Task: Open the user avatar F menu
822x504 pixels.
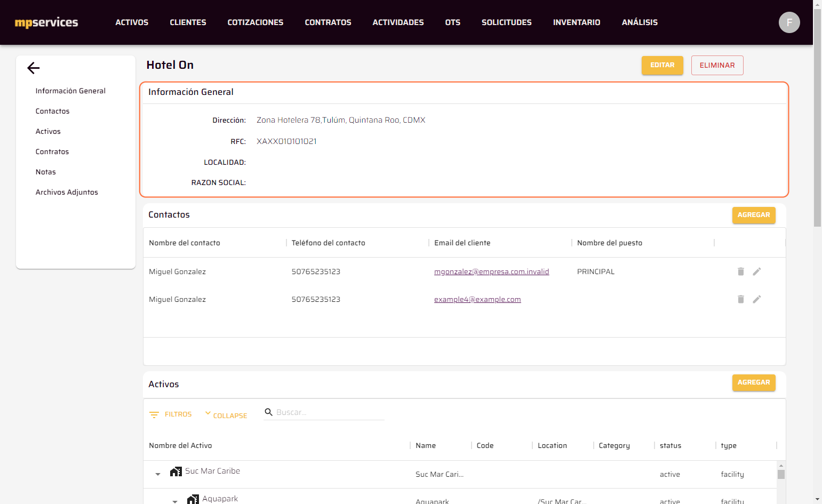Action: point(789,22)
